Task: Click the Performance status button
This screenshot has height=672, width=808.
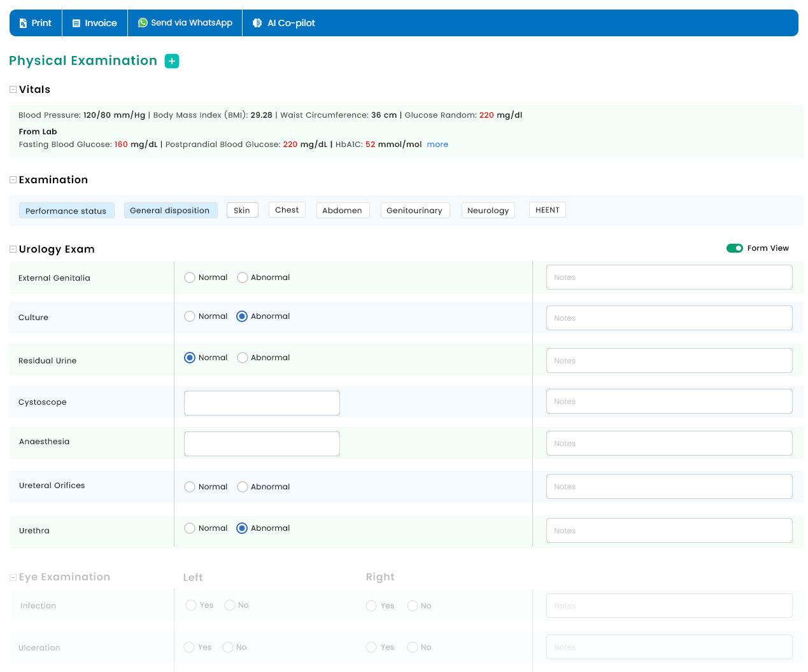Action: click(66, 211)
